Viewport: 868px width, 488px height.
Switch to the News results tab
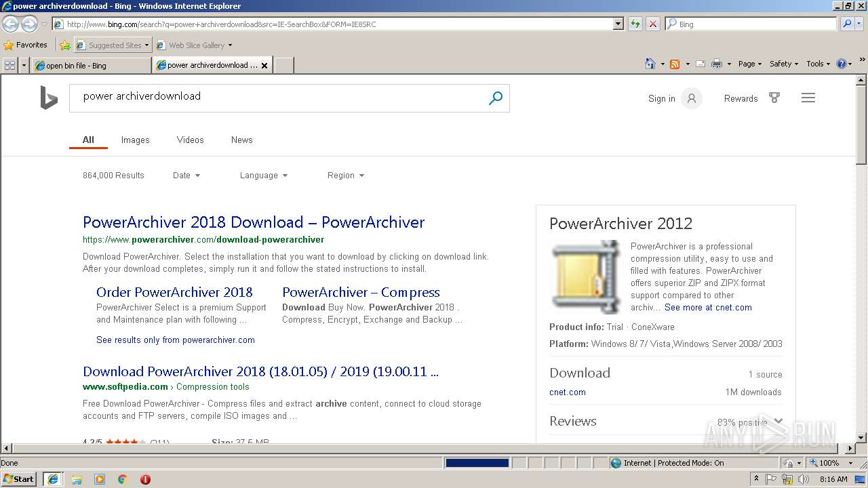tap(241, 140)
